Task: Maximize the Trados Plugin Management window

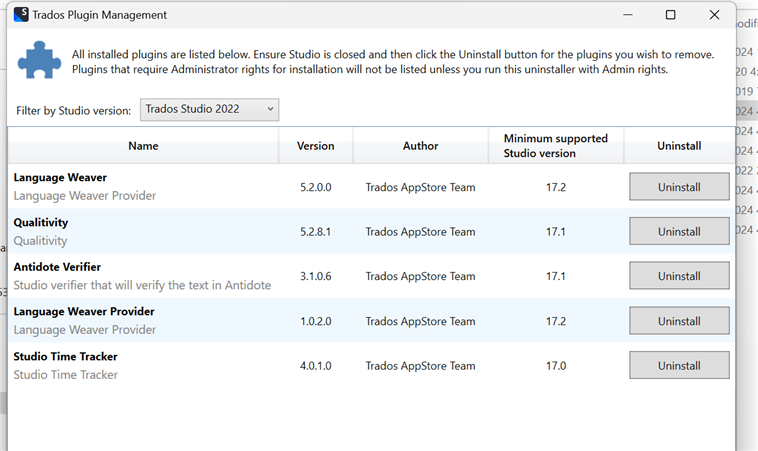Action: coord(671,15)
